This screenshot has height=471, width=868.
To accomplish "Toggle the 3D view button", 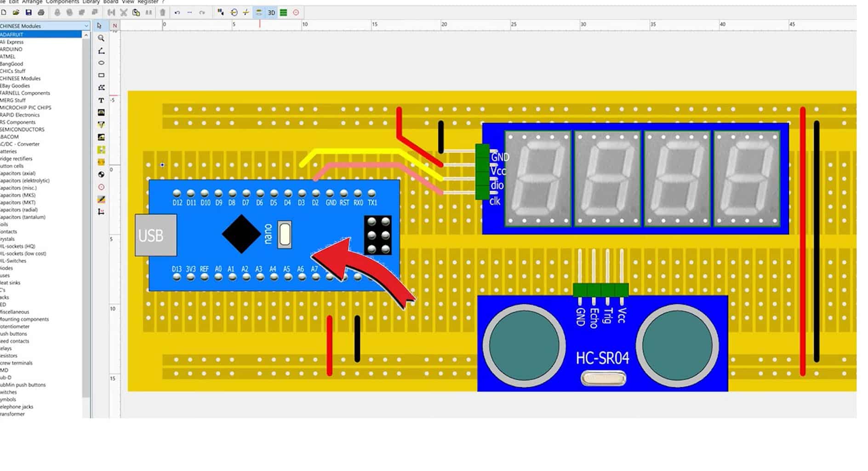I will click(271, 12).
